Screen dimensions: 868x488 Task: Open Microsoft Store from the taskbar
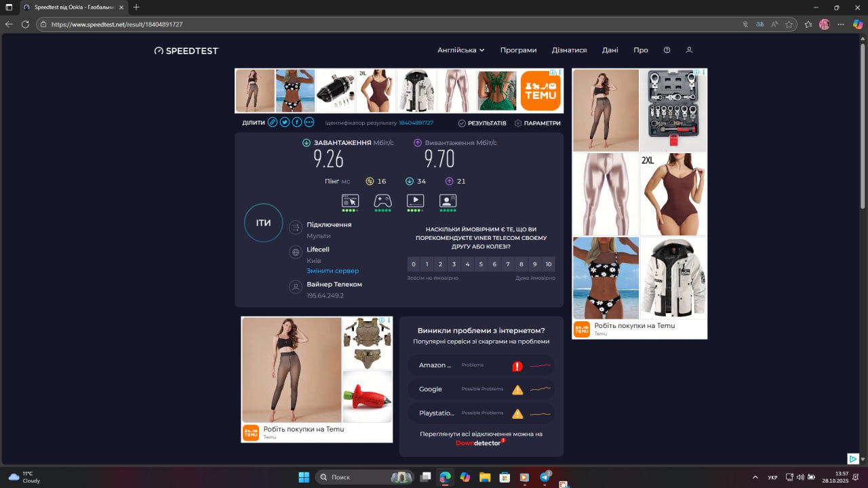505,477
